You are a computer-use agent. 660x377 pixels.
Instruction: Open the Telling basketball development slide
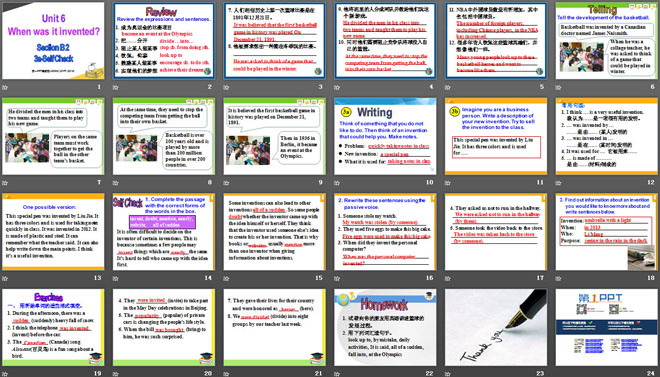pyautogui.click(x=607, y=41)
